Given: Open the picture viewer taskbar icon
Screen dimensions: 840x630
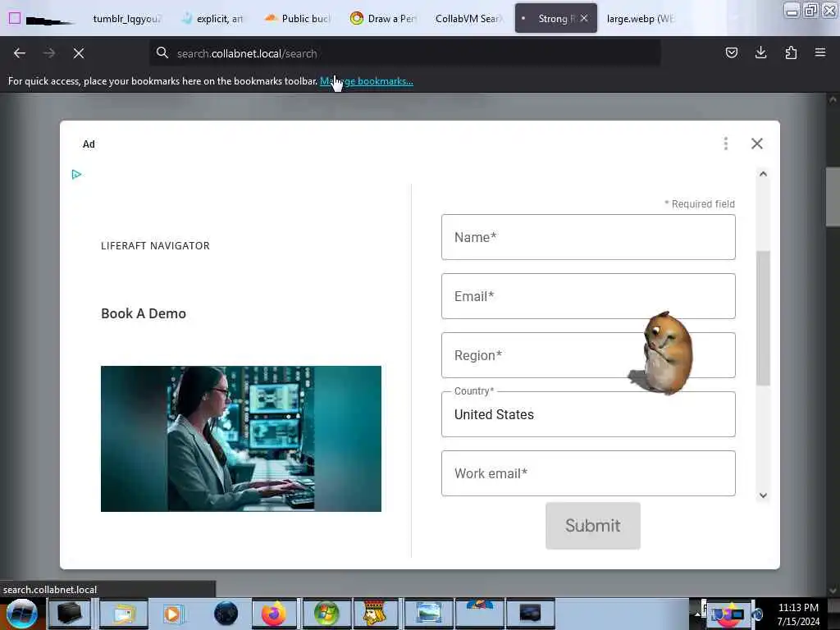Looking at the screenshot, I should coord(428,614).
